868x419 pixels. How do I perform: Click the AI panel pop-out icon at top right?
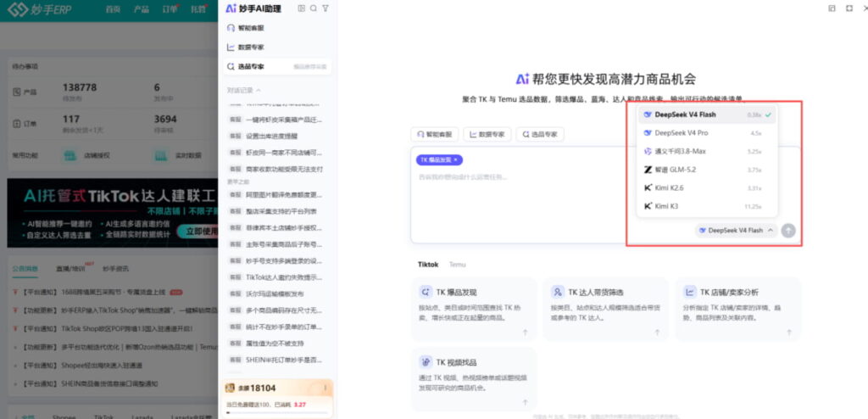point(832,8)
